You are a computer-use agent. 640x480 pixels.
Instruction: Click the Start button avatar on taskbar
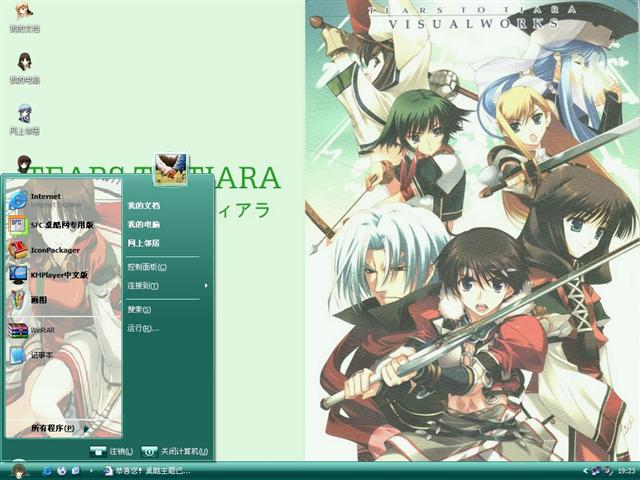click(x=19, y=471)
